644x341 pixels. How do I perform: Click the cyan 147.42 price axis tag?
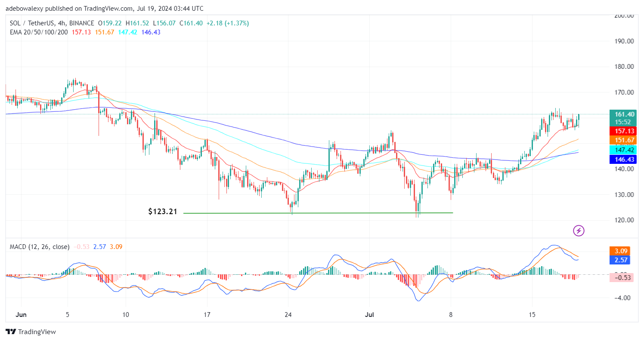[x=623, y=150]
